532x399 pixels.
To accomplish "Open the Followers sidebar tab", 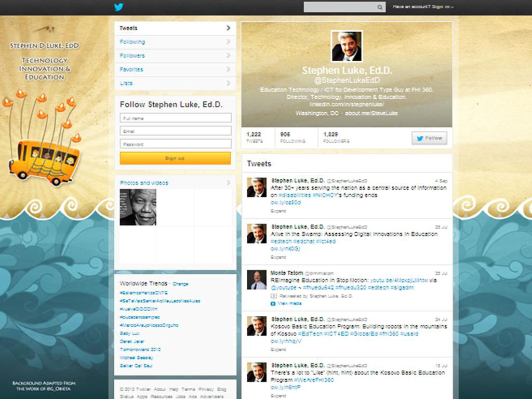I will pyautogui.click(x=175, y=56).
